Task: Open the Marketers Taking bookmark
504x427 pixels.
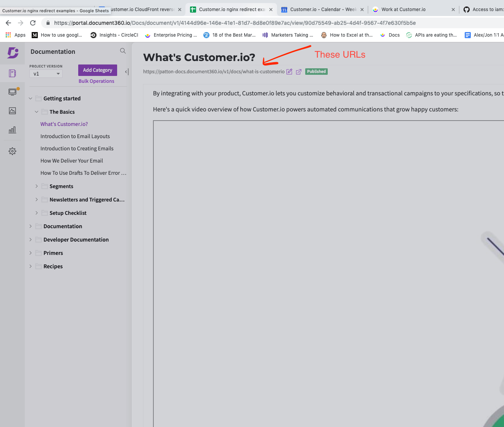Action: coord(288,35)
